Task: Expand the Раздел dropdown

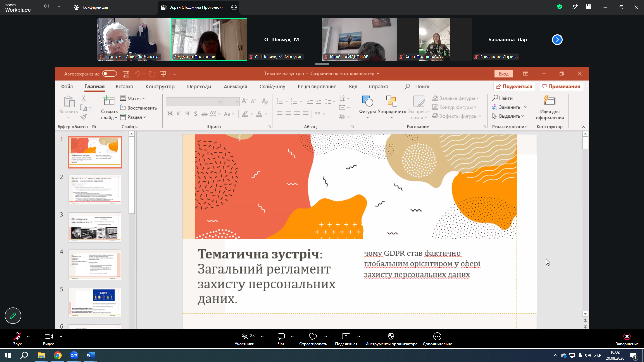Action: tap(133, 117)
